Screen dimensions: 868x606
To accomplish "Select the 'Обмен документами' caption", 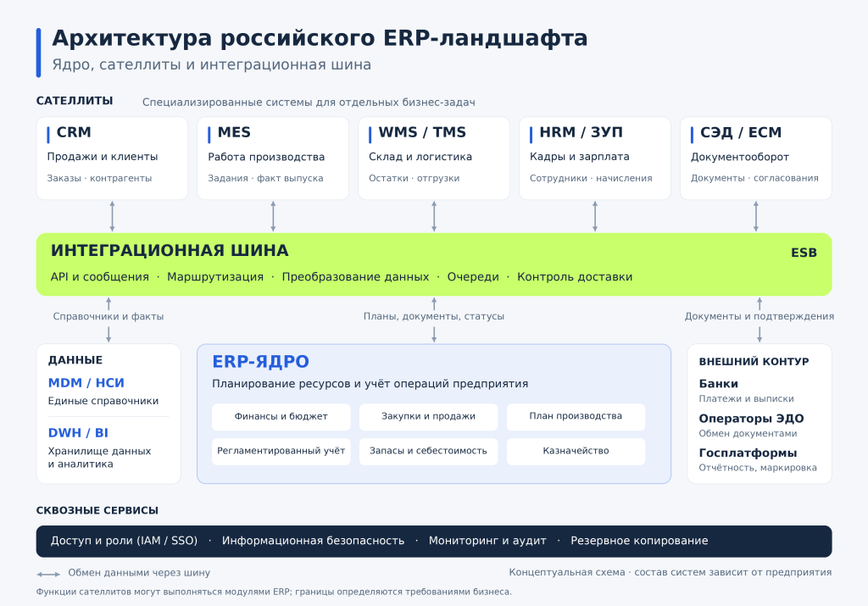I will 748,433.
